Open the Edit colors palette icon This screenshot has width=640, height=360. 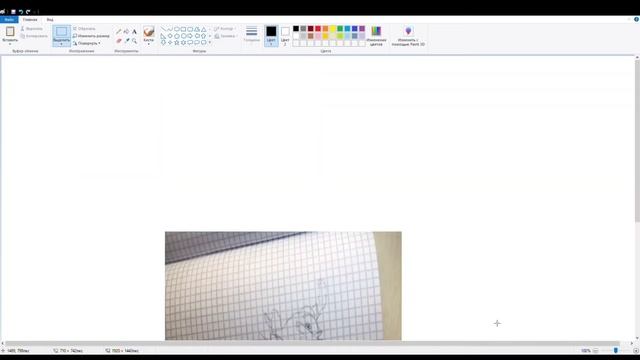point(376,31)
